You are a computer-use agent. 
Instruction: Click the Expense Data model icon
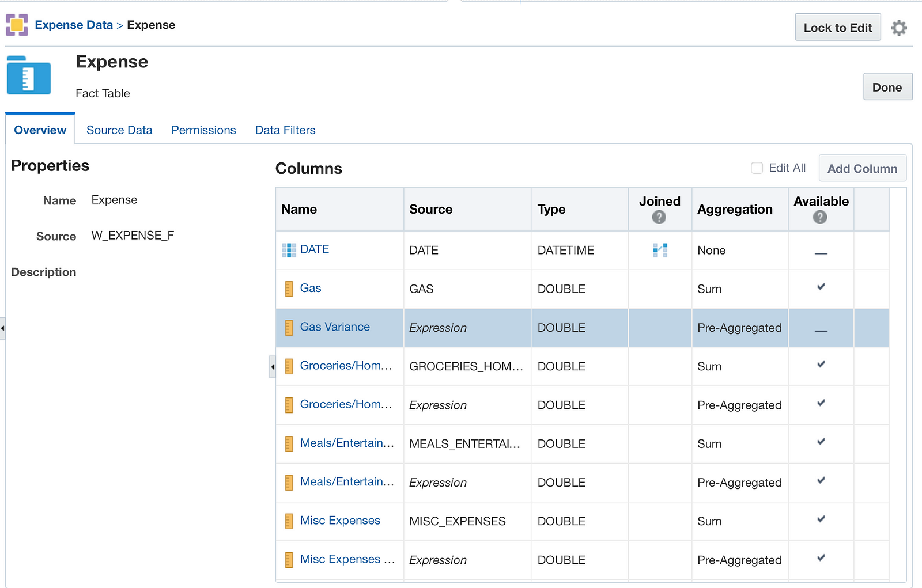tap(17, 25)
